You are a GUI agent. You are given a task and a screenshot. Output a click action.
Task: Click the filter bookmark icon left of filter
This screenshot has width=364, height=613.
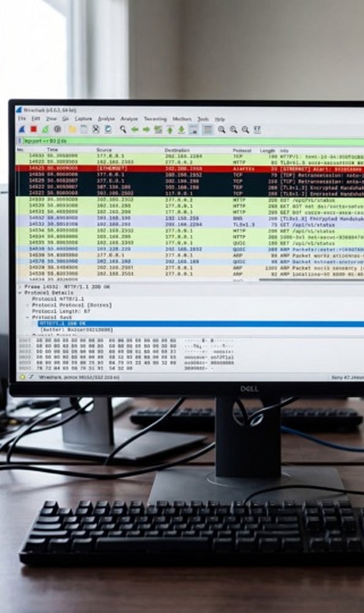point(20,141)
